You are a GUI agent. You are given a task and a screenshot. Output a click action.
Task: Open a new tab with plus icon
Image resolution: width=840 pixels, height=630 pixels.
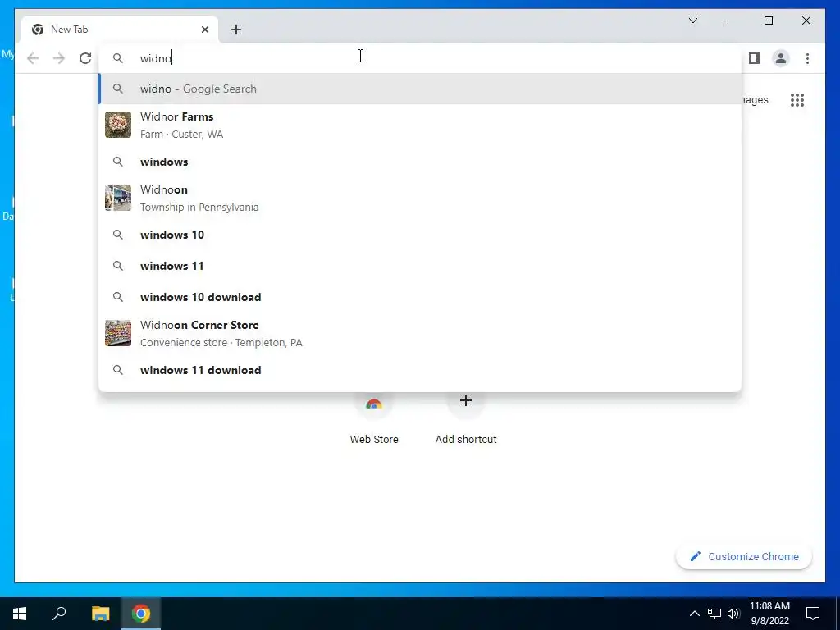(236, 30)
